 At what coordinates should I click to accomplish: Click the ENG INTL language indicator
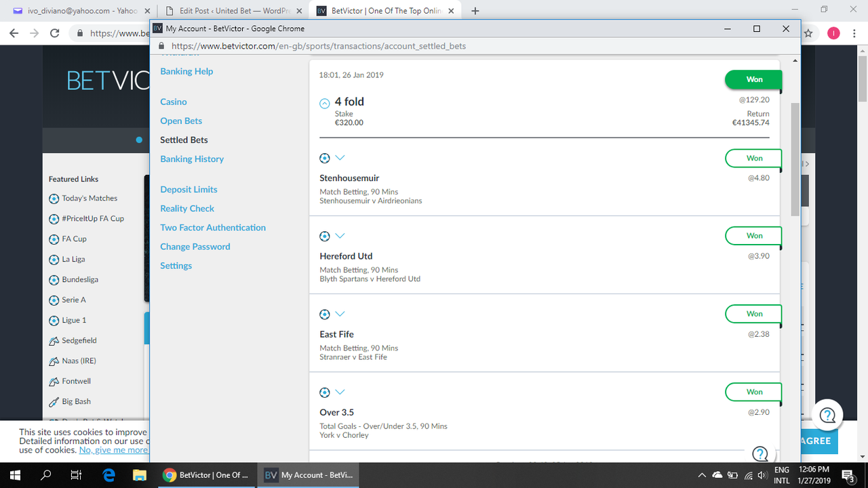click(x=782, y=475)
